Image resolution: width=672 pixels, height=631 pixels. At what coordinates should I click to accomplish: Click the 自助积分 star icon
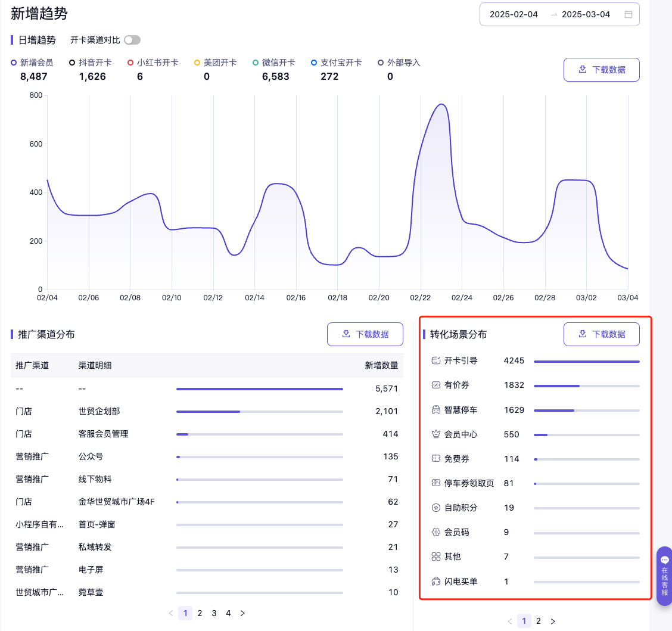(x=435, y=508)
